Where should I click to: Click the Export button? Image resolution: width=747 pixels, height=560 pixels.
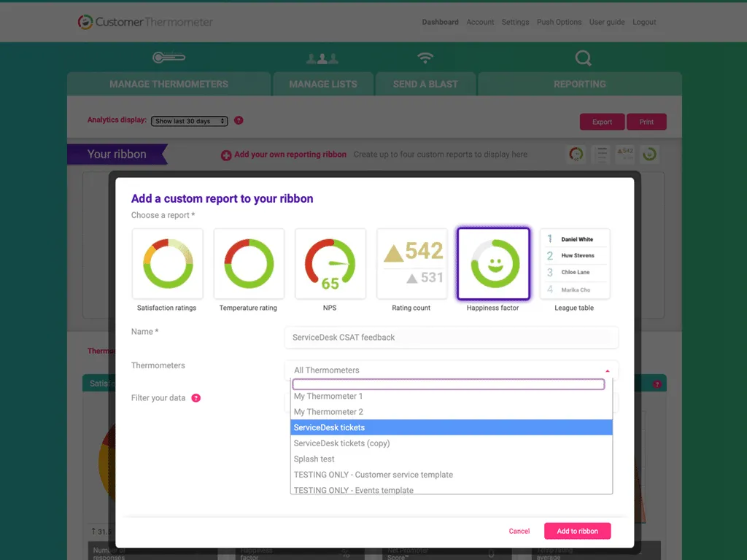pos(602,122)
